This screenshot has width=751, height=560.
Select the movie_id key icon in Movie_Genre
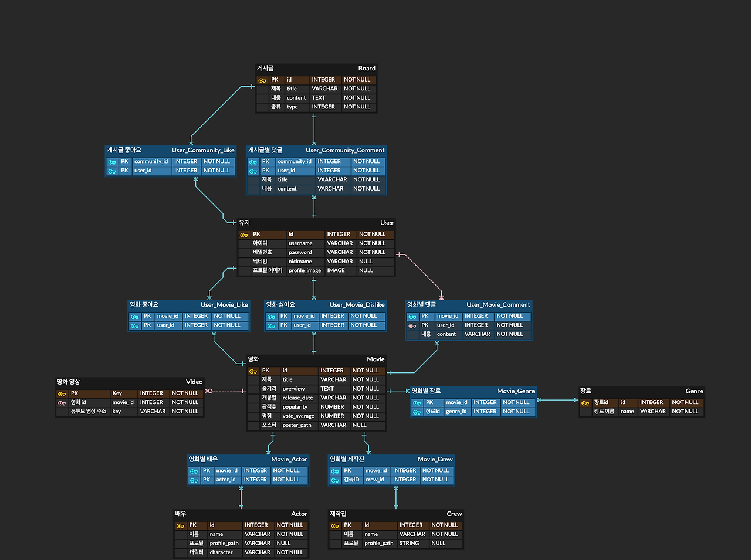(x=417, y=403)
